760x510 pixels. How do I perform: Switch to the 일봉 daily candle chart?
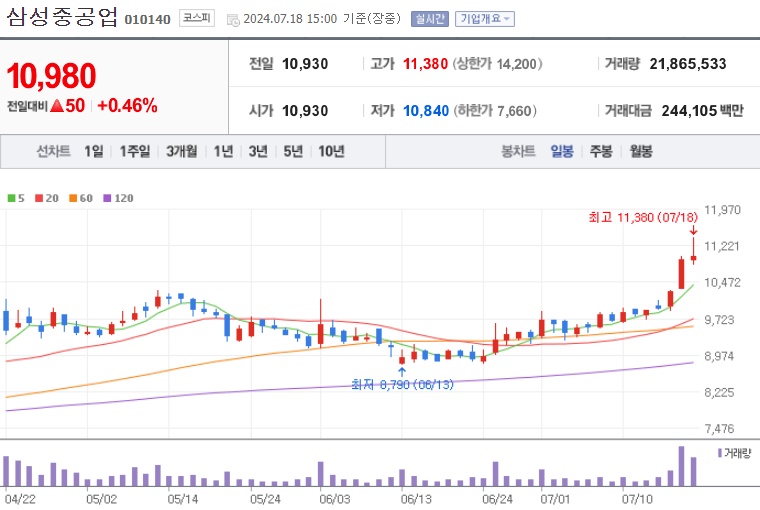pos(562,151)
